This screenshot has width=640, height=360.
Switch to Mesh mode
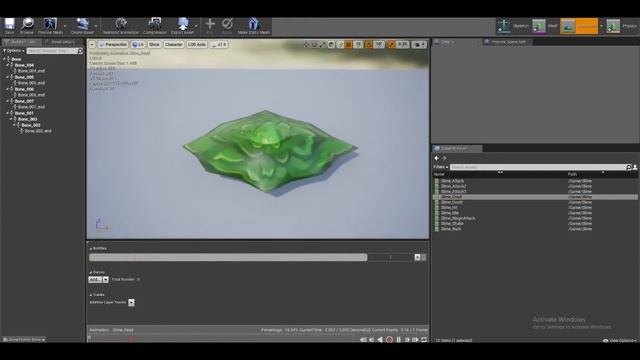[544, 26]
